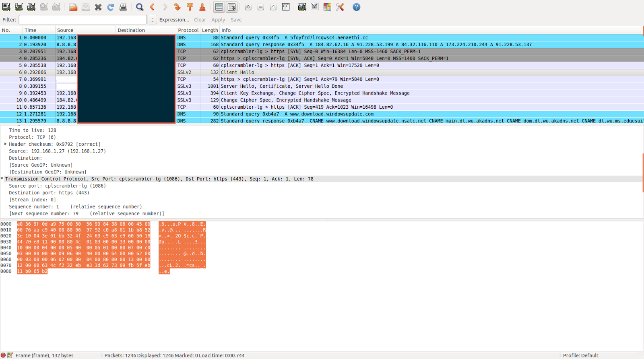
Task: Reload the current capture file
Action: (111, 7)
